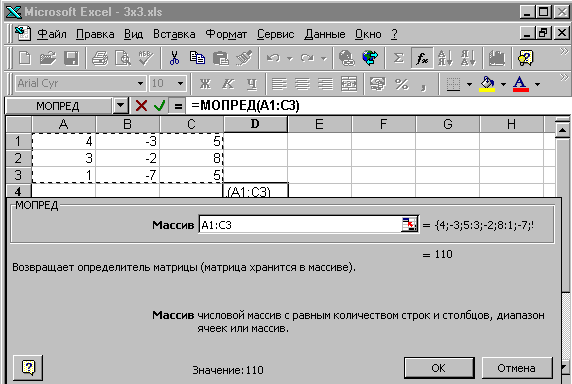The width and height of the screenshot is (572, 384).
Task: Open the Web toolbar globe icon
Action: (x=370, y=58)
